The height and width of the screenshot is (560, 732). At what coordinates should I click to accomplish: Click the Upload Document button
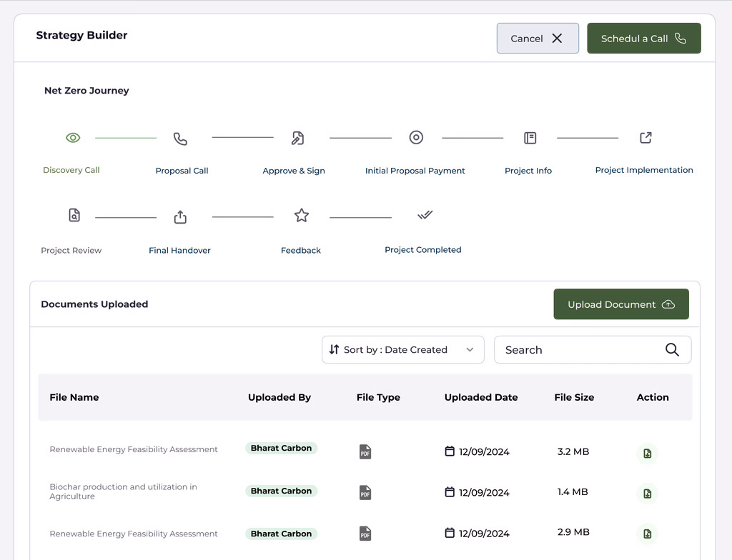pos(620,304)
